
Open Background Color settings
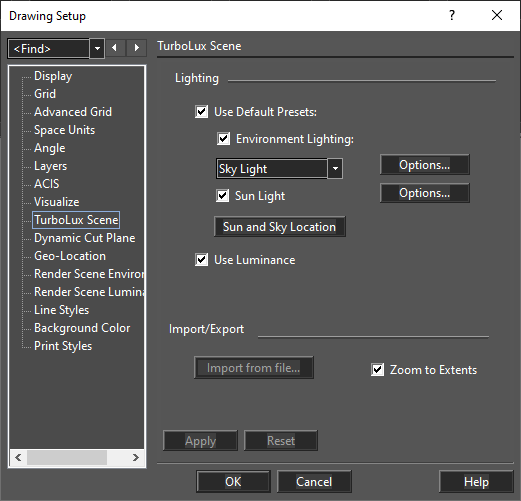coord(82,328)
